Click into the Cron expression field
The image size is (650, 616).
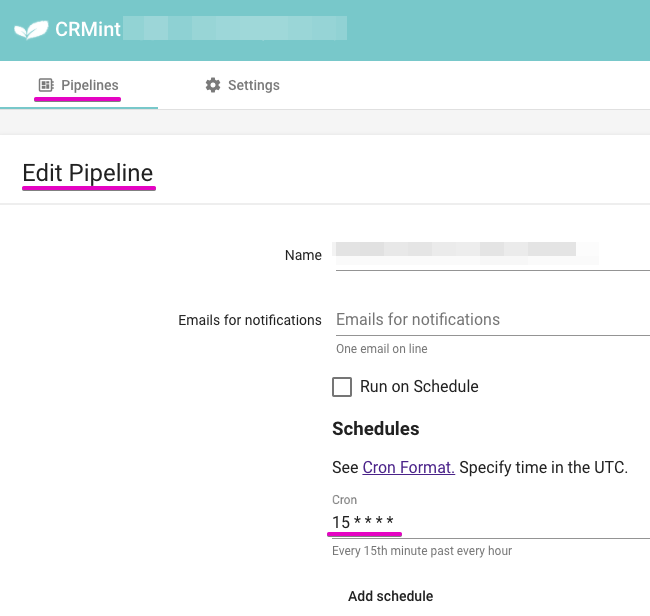(491, 522)
